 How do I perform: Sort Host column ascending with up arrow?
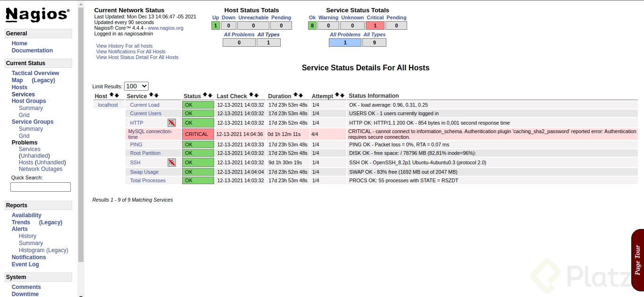click(112, 95)
